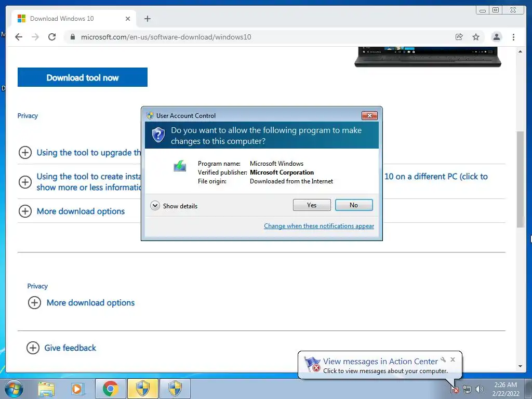The image size is (532, 399).
Task: Close the Action Center notification balloon
Action: [x=453, y=360]
